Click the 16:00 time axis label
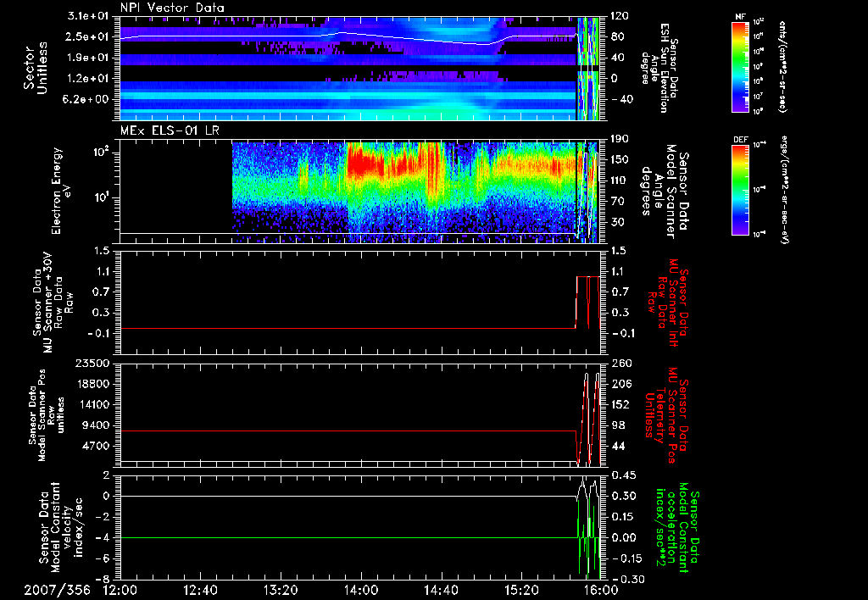 pos(602,590)
